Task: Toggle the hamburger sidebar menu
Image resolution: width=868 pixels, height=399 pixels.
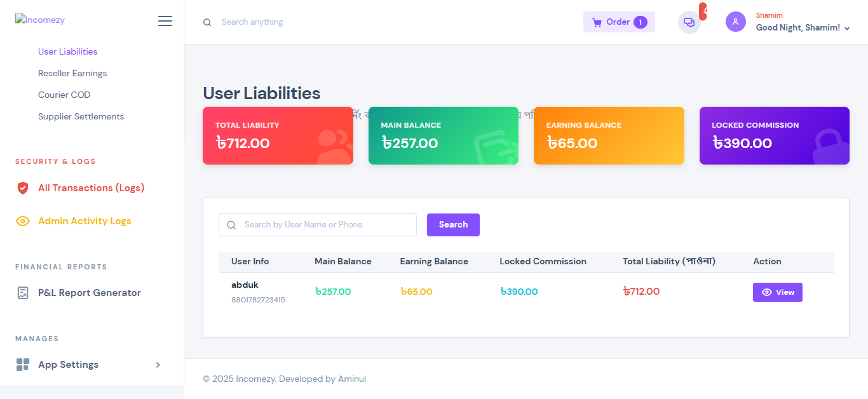Action: [x=165, y=21]
